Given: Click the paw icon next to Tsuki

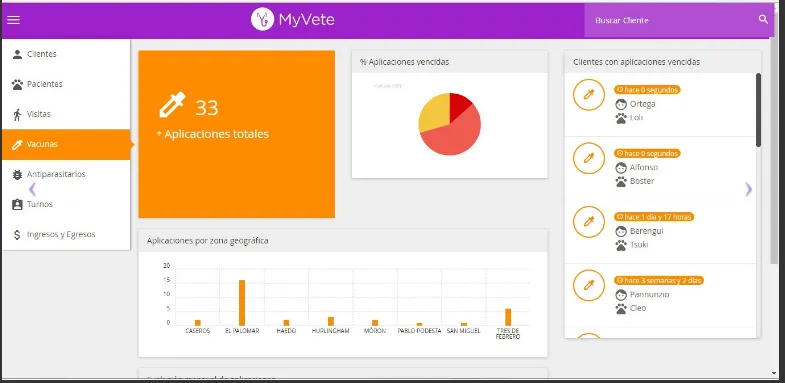Looking at the screenshot, I should click(621, 245).
